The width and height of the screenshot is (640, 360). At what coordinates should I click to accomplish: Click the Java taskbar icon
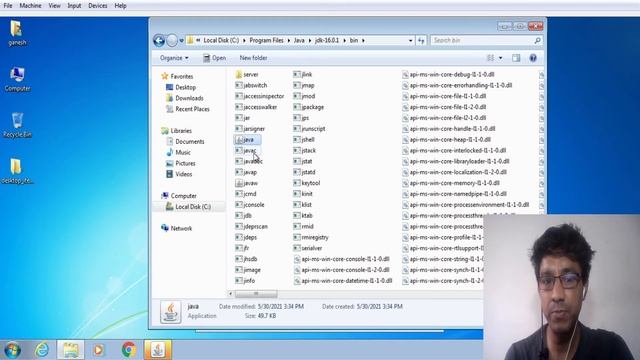coord(158,350)
